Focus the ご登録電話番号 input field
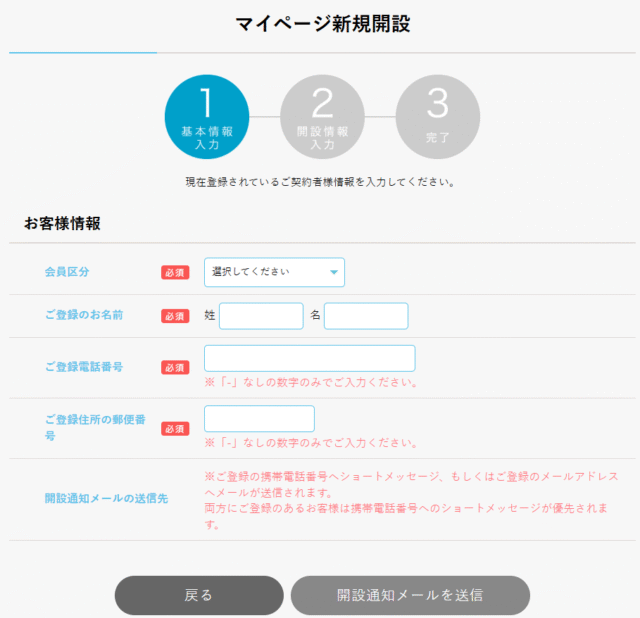The height and width of the screenshot is (618, 640). point(310,358)
